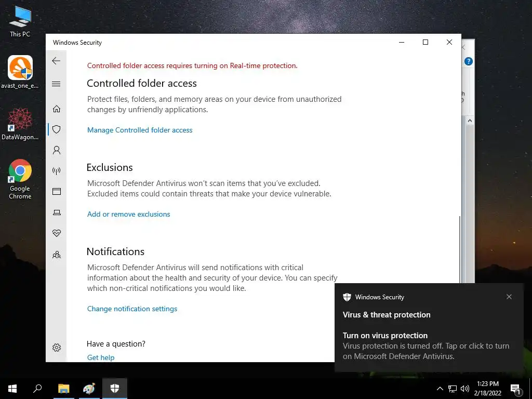Click the red Real-time protection warning text
This screenshot has height=399, width=532.
[x=192, y=65]
